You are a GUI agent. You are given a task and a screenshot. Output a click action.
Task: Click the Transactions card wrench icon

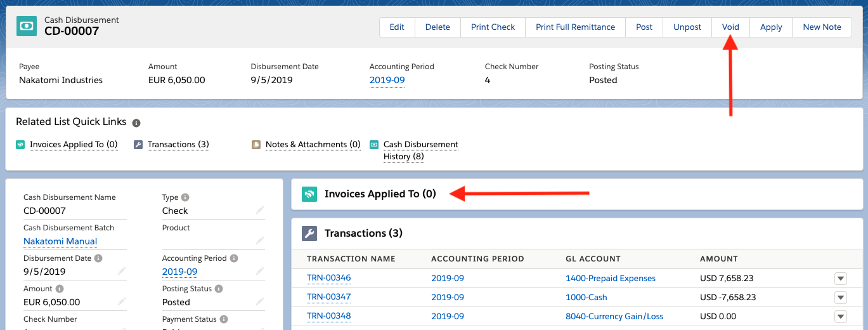point(309,234)
